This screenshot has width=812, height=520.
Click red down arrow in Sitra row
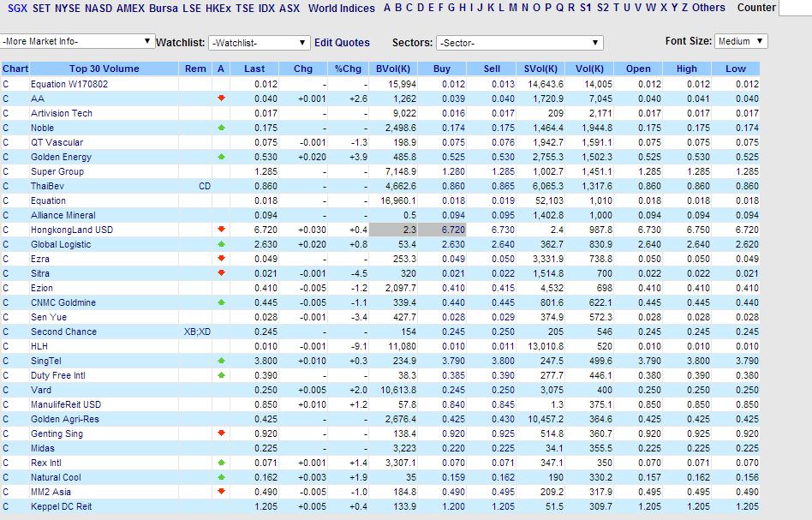point(221,272)
